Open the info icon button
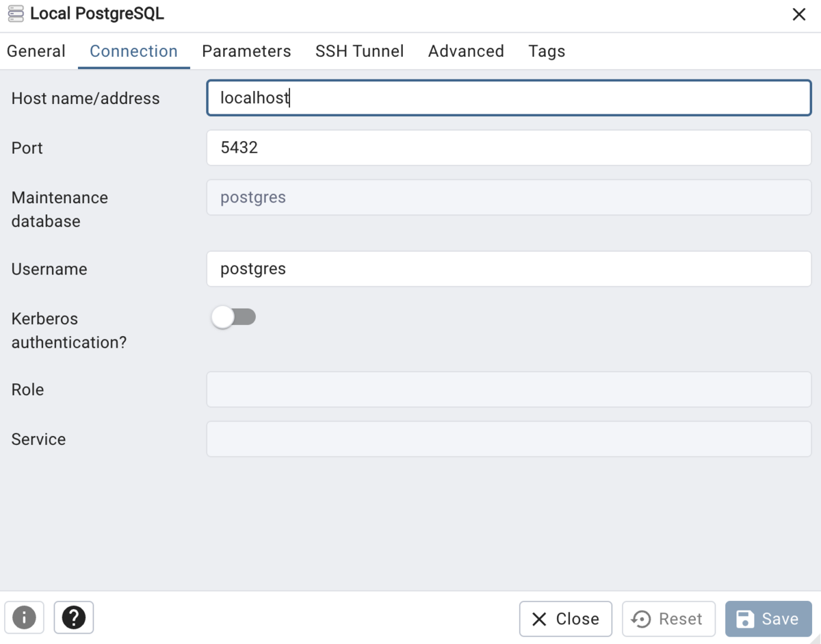This screenshot has height=644, width=821. click(x=24, y=618)
